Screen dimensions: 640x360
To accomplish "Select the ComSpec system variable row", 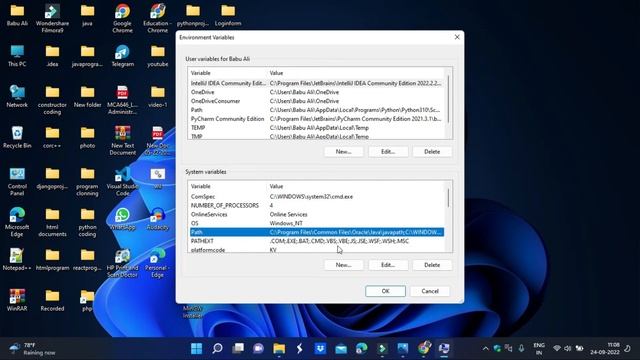I will tap(317, 196).
